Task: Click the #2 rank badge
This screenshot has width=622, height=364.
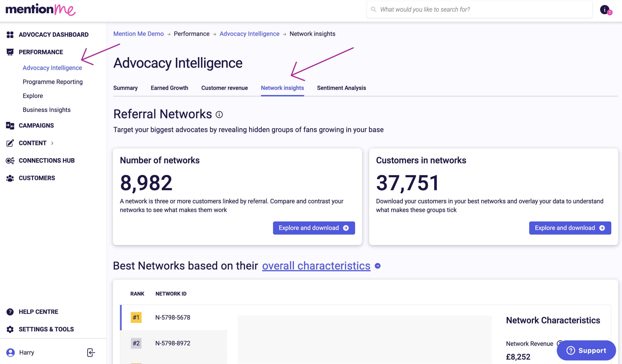Action: click(136, 343)
